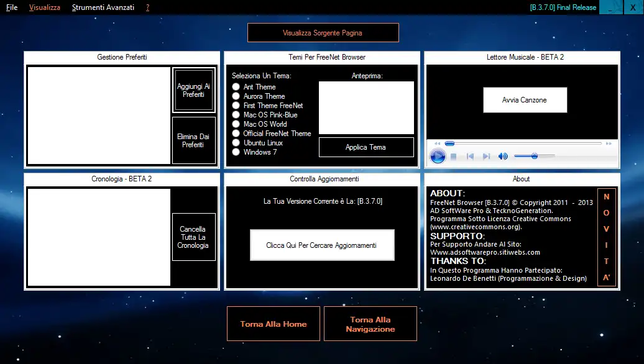This screenshot has height=364, width=644.
Task: Click Clicca Qui Per Cercare Aggiornamenti
Action: pos(322,245)
